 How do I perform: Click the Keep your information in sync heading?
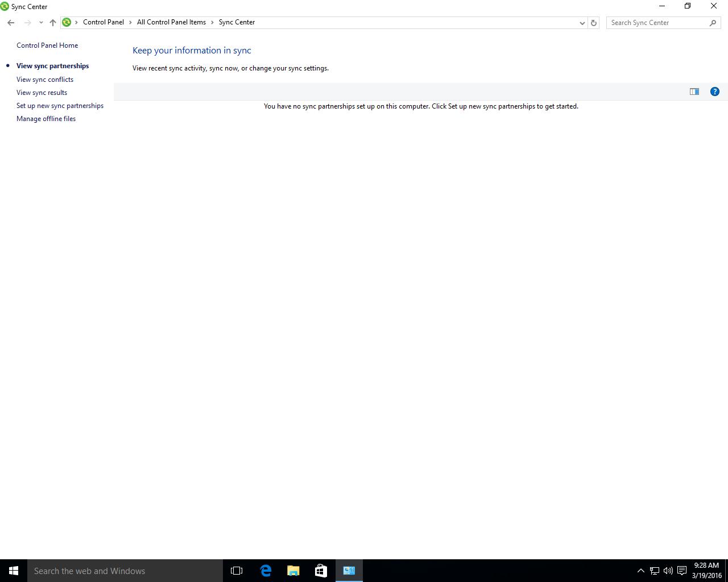(192, 50)
